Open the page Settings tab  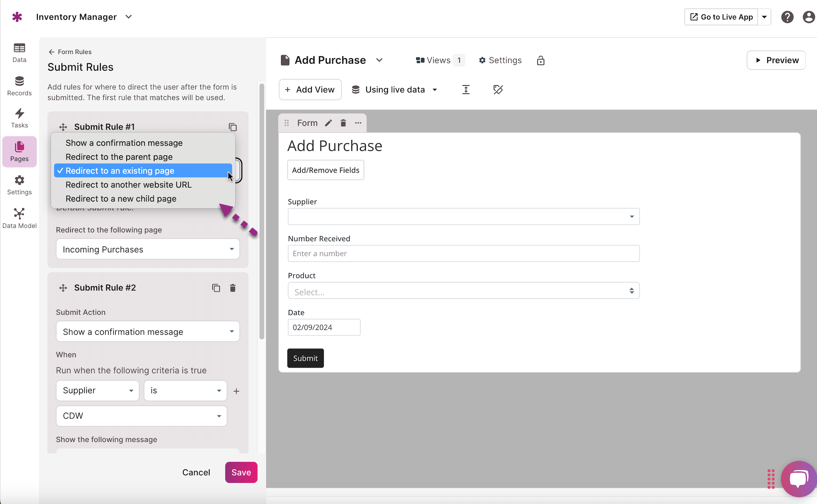[500, 60]
